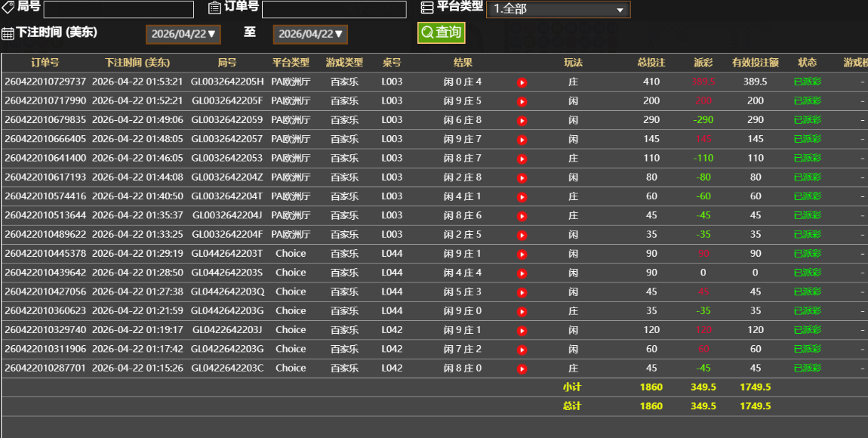Click the list icon beside 平台类型
This screenshot has width=868, height=438.
click(x=427, y=8)
